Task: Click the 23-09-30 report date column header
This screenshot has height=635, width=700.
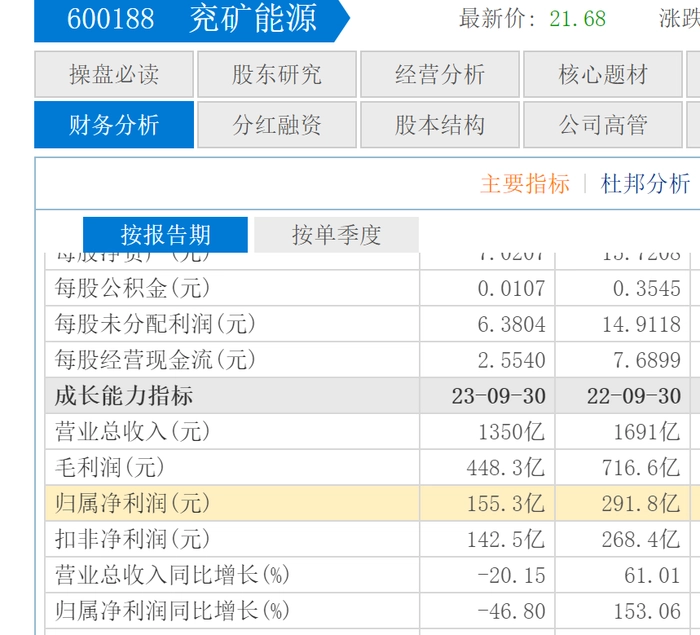Action: [498, 396]
